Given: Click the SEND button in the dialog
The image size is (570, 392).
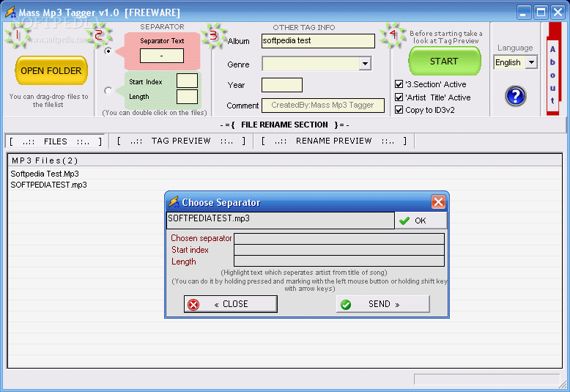Looking at the screenshot, I should [x=382, y=304].
